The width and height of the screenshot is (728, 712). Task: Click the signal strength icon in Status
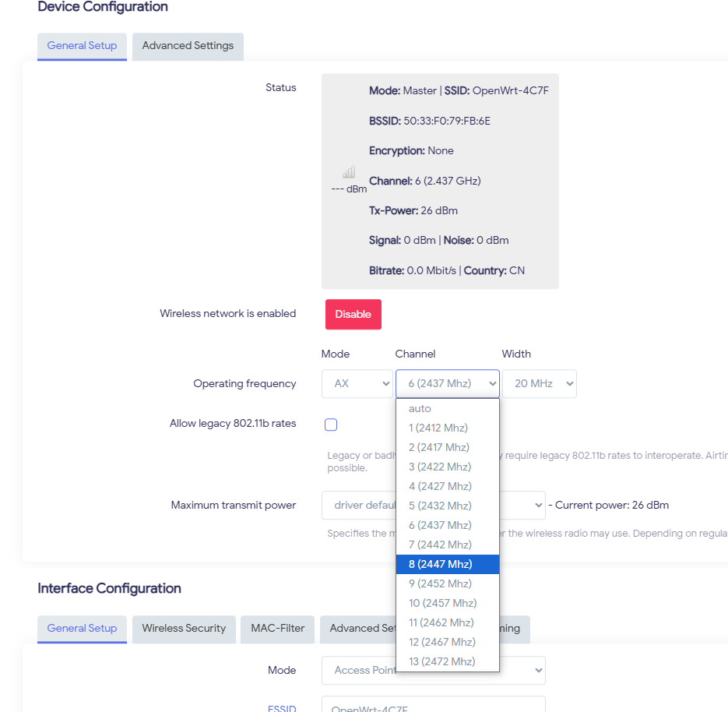tap(349, 172)
